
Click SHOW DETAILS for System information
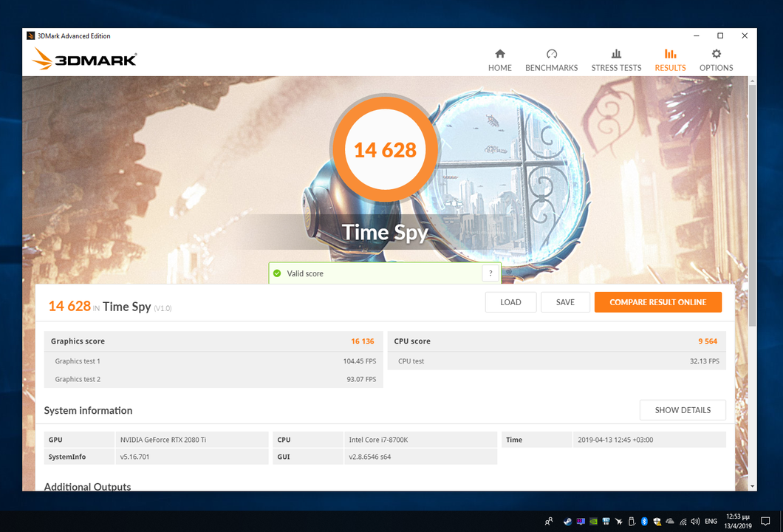click(x=683, y=410)
